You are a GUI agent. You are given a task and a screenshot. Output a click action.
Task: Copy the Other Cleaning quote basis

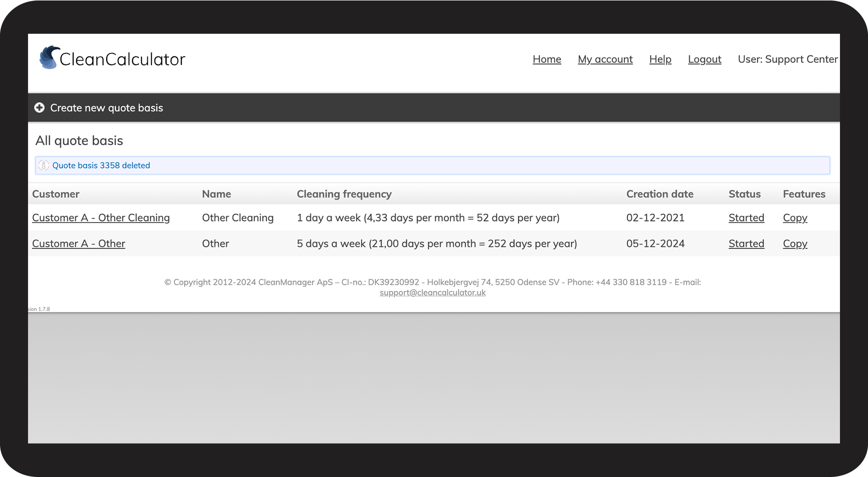795,218
